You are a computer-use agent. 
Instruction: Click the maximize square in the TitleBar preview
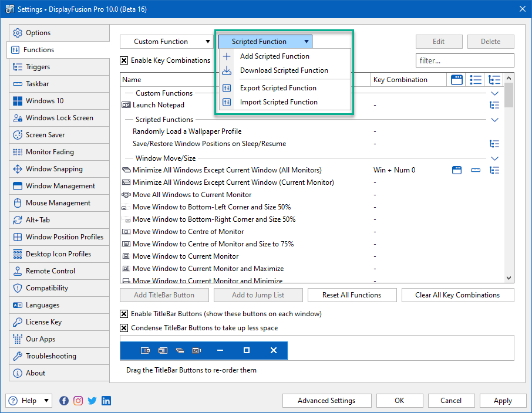point(247,350)
